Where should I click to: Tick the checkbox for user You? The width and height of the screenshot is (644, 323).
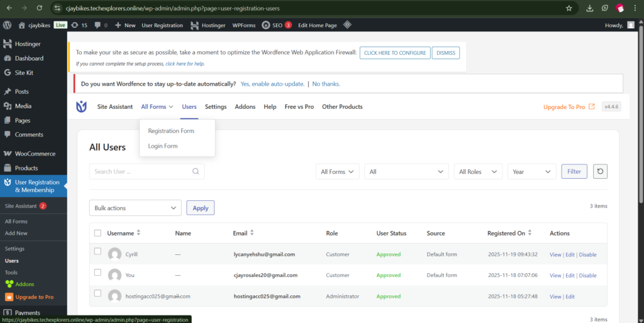coord(97,272)
